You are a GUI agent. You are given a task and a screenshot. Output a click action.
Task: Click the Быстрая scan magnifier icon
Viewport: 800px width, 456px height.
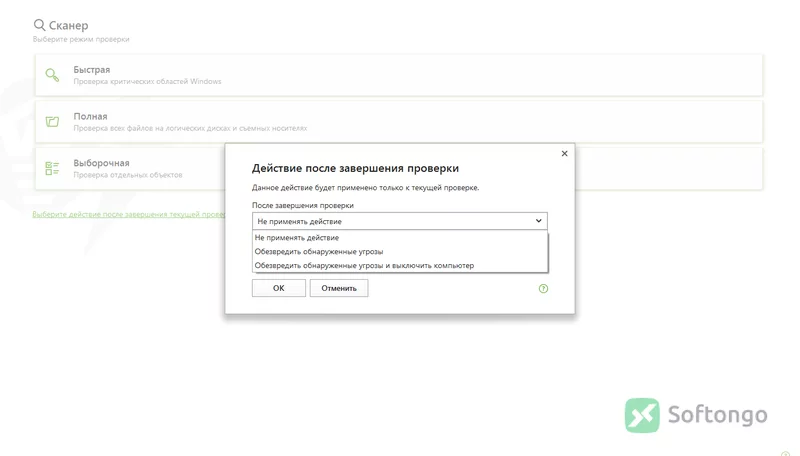pos(52,75)
